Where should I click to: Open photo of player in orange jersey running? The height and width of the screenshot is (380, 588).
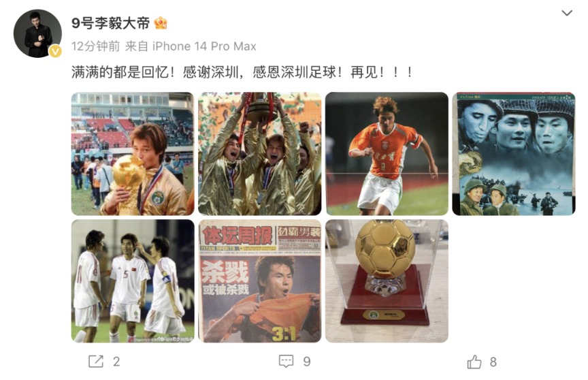pos(387,154)
